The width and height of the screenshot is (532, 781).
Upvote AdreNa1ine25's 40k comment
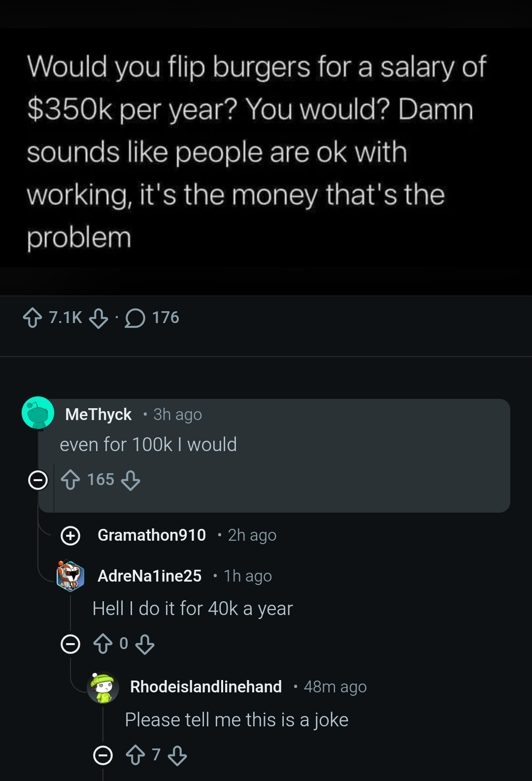103,644
